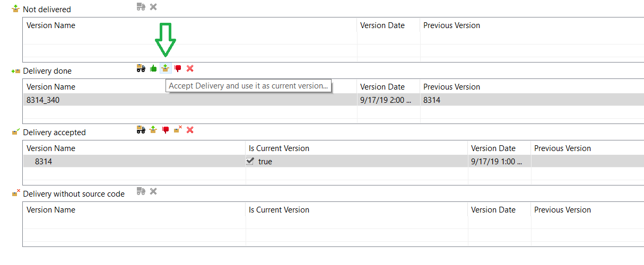The height and width of the screenshot is (265, 644).
Task: Click grey X in Delivery without source code
Action: point(153,191)
